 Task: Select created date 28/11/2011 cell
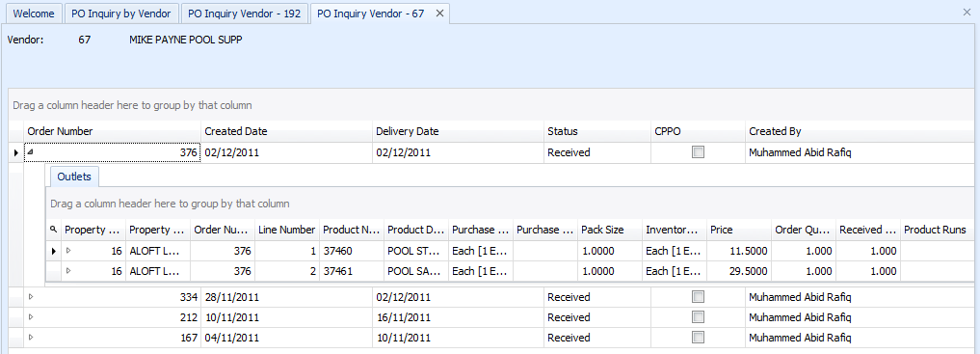tap(286, 296)
